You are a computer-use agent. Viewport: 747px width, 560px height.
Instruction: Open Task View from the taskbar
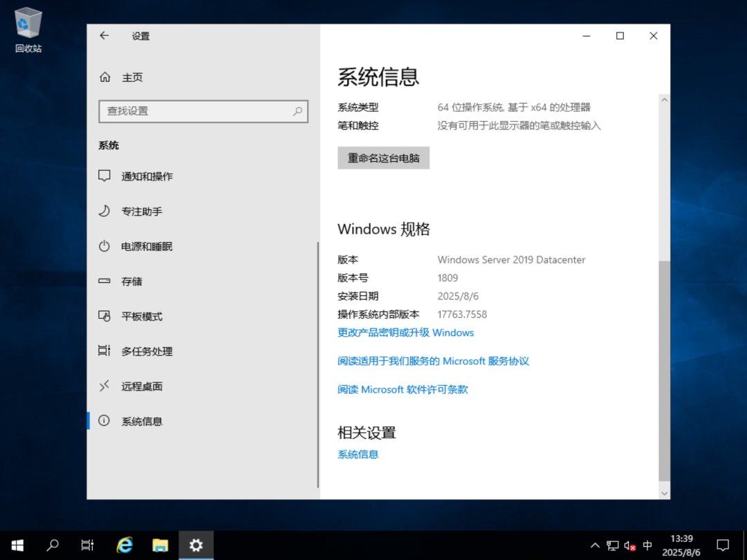[87, 545]
